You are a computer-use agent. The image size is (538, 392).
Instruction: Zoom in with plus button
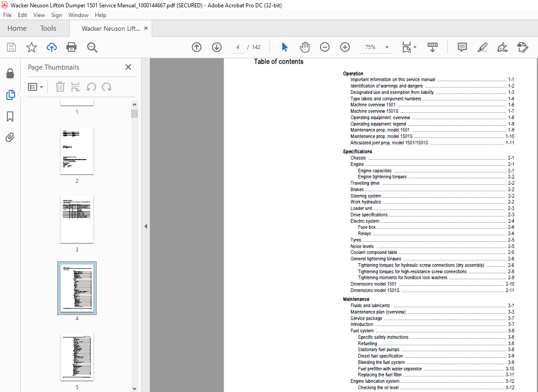[345, 47]
